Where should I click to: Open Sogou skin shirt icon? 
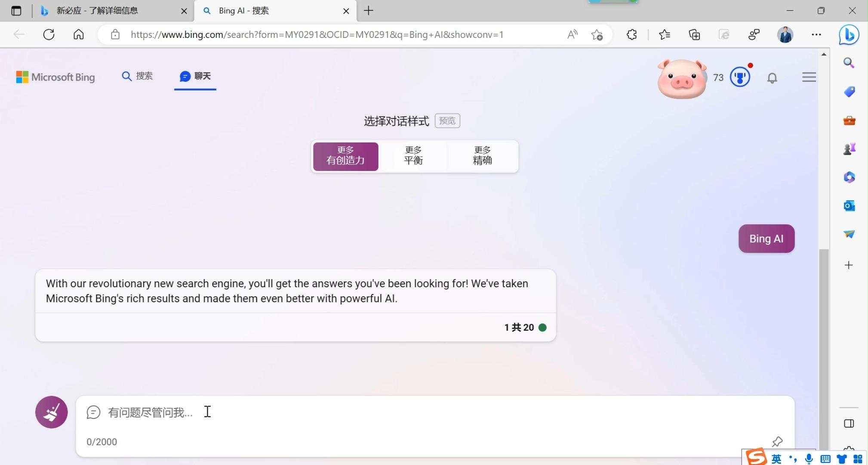coord(842,459)
